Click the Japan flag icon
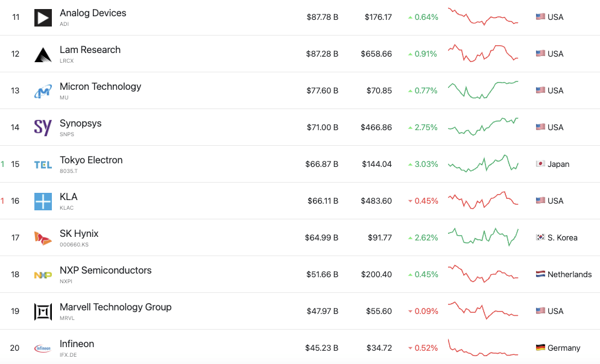 540,164
